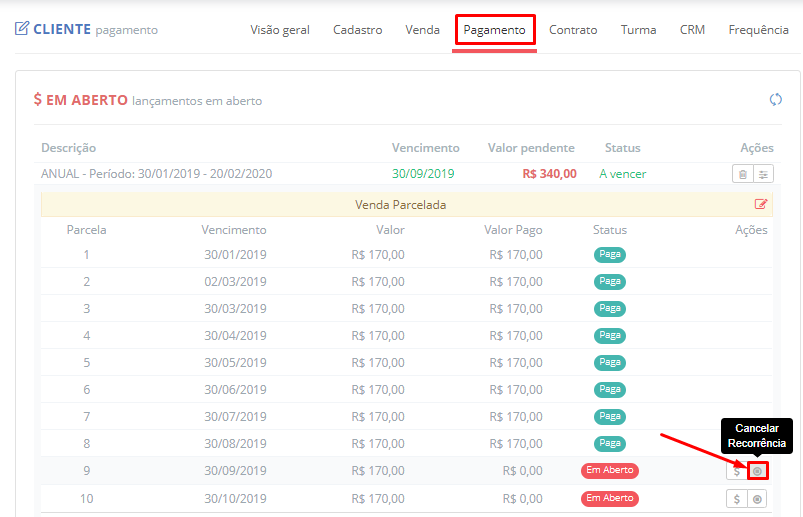This screenshot has width=803, height=517.
Task: Open the CRM tab
Action: tap(692, 30)
